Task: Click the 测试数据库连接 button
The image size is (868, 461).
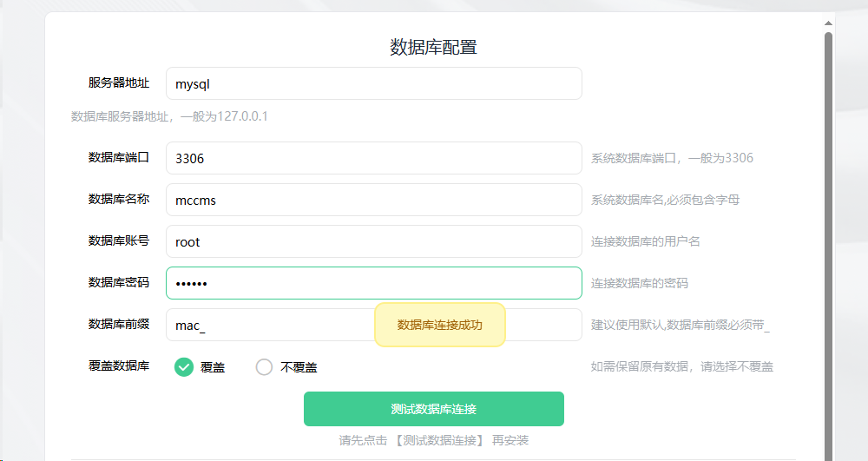Action: point(433,409)
